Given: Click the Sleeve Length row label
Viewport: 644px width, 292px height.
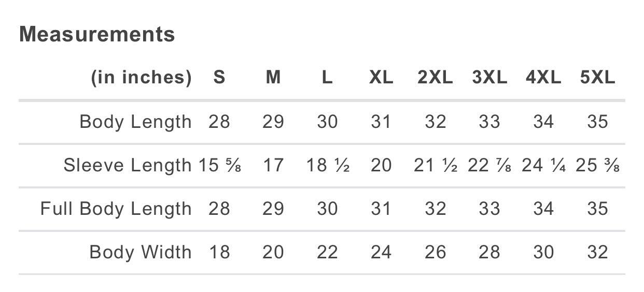Looking at the screenshot, I should 128,166.
